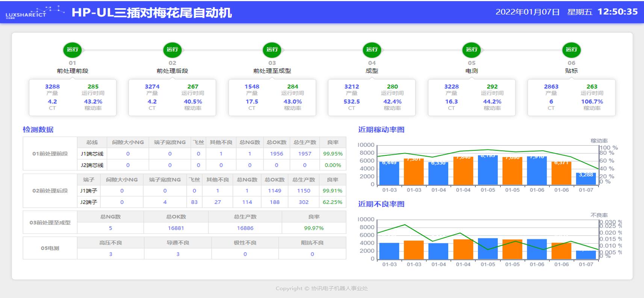The height and width of the screenshot is (298, 644).
Task: Click the 稼动率 axis label above the chart
Action: pos(599,141)
